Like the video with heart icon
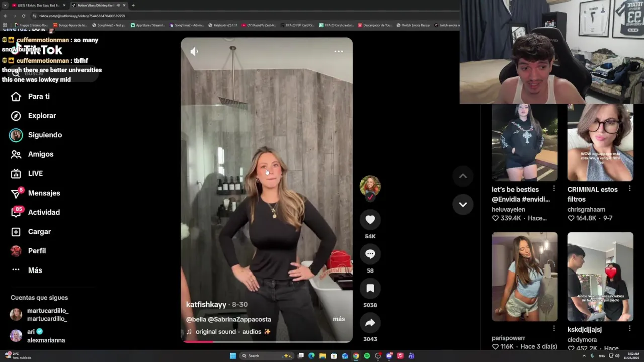This screenshot has height=362, width=644. 370,220
